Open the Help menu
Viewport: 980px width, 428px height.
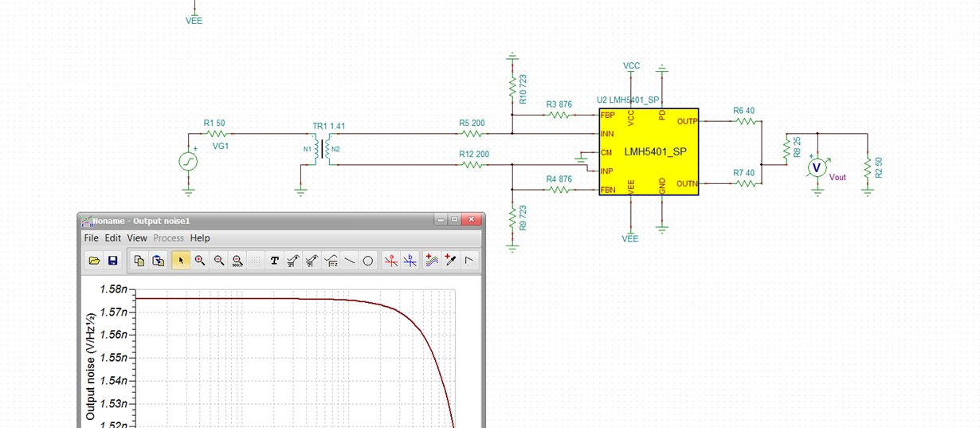[200, 238]
